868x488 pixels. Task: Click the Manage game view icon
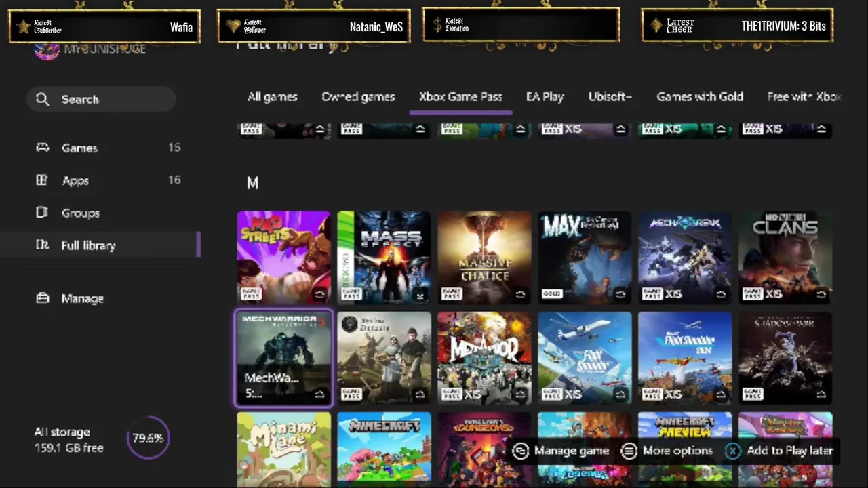pos(520,451)
